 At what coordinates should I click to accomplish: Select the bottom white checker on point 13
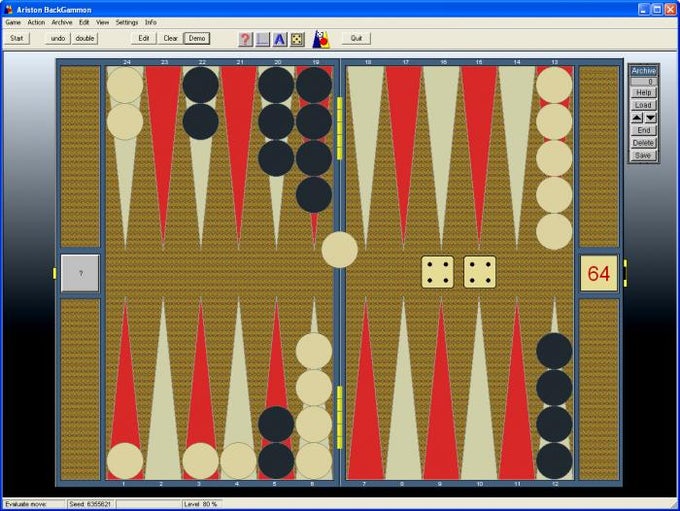click(x=554, y=231)
